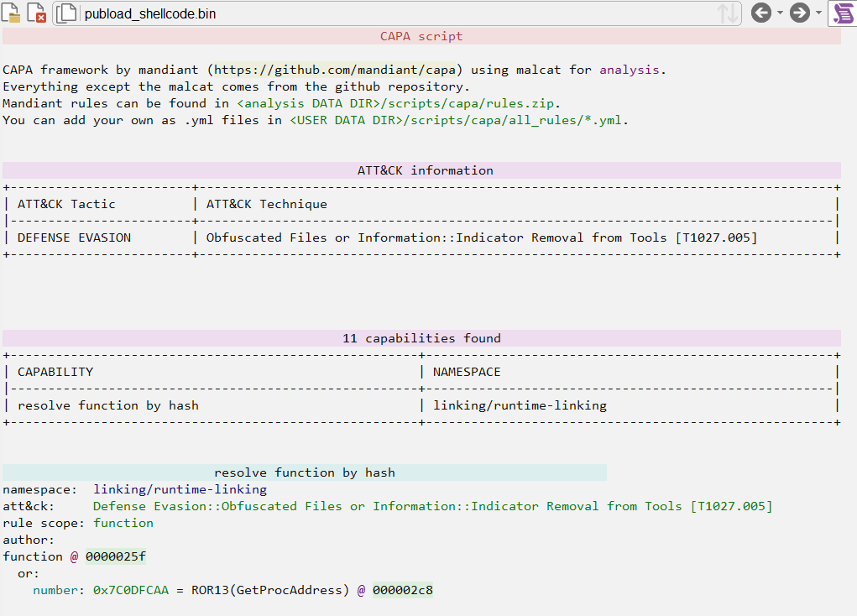Click the 'CAPA script' header bar
This screenshot has height=616, width=857.
[421, 36]
